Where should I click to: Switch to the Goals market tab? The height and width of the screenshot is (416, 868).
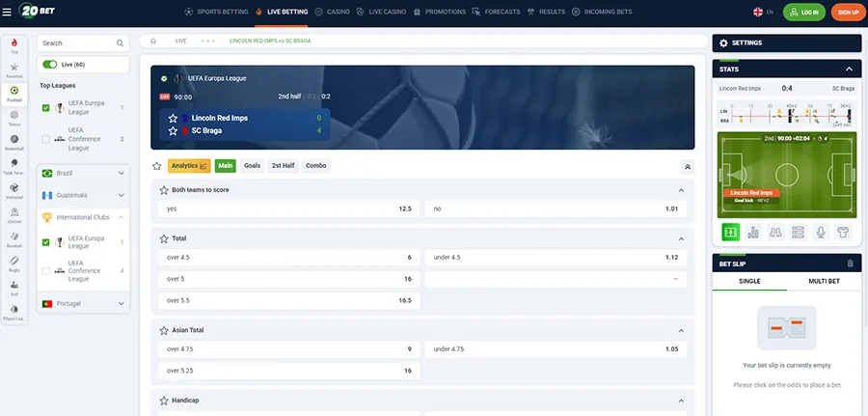pyautogui.click(x=252, y=166)
